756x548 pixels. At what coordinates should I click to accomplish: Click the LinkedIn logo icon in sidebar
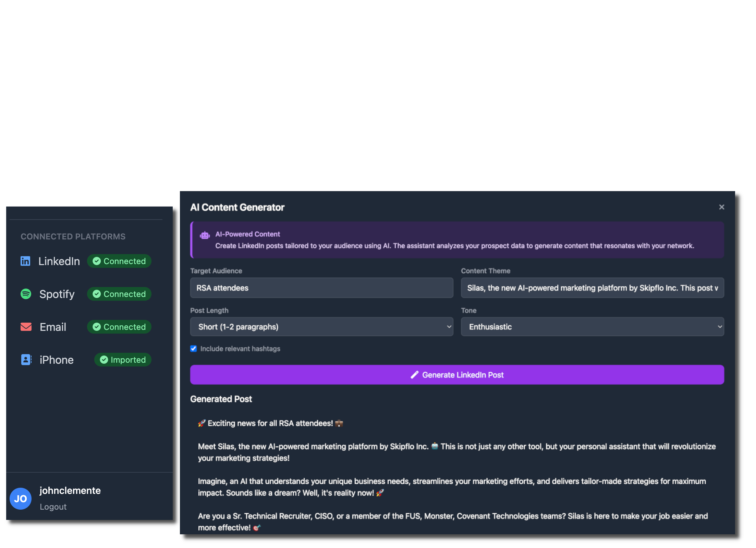25,261
